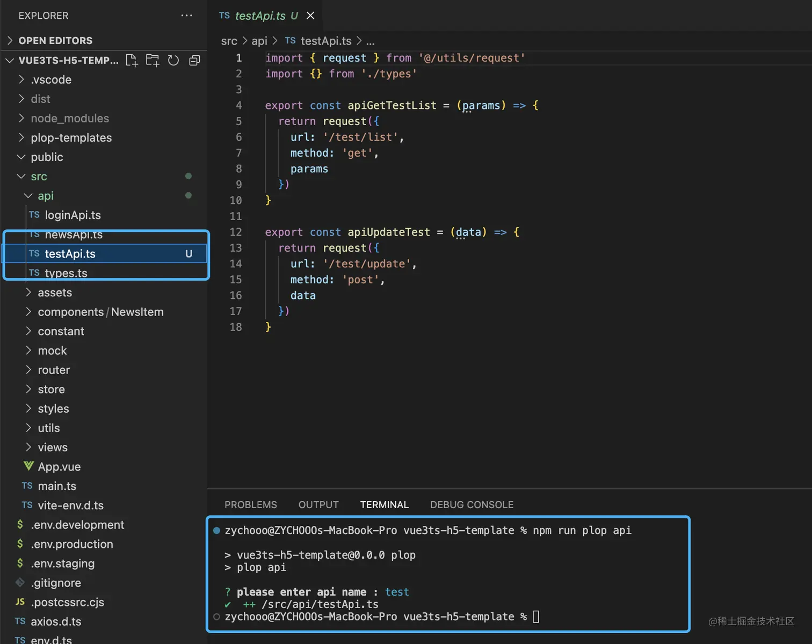Select the types.ts file

click(x=66, y=273)
